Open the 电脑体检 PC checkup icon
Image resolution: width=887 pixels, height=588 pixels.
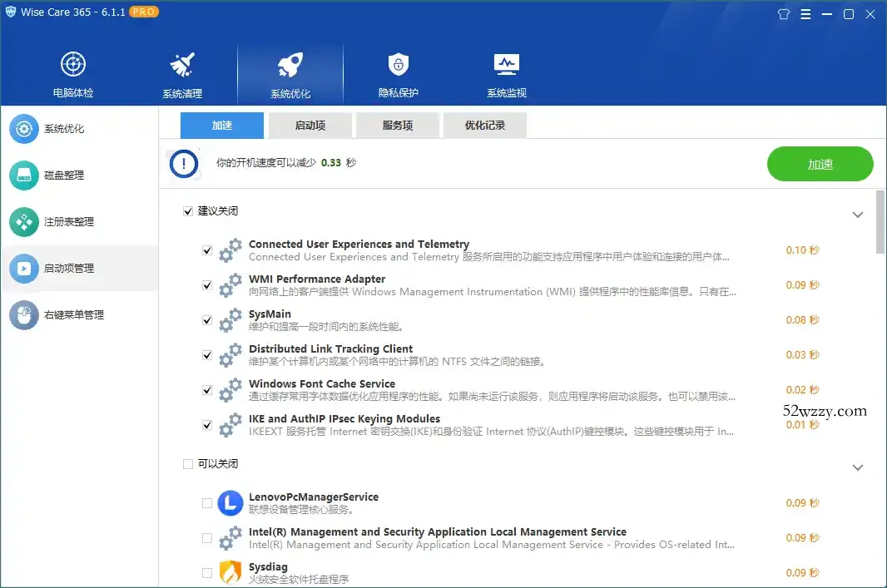coord(73,64)
